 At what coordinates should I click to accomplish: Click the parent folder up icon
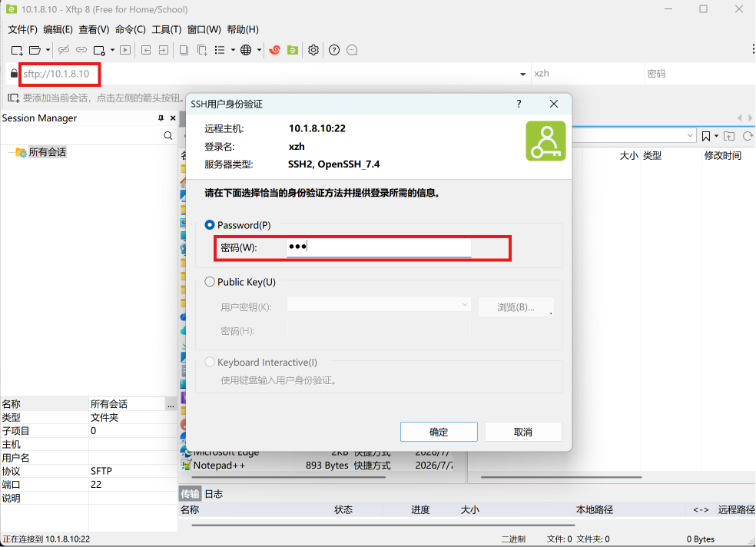(729, 137)
